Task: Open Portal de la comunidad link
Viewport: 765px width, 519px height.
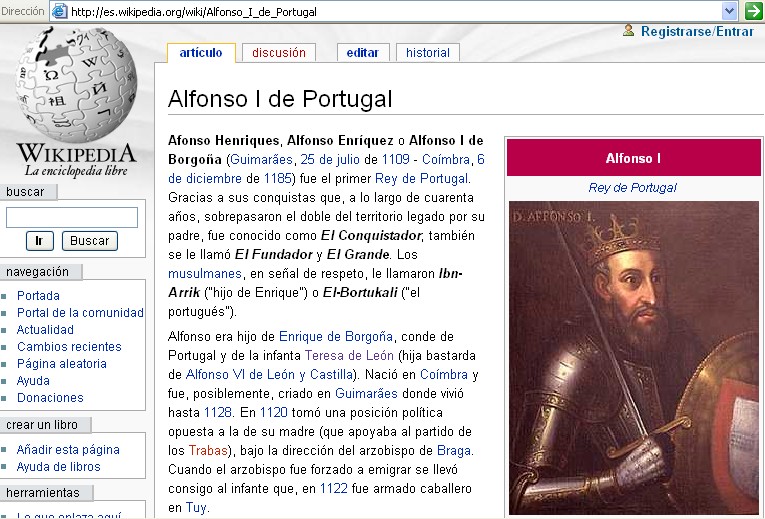Action: (80, 313)
